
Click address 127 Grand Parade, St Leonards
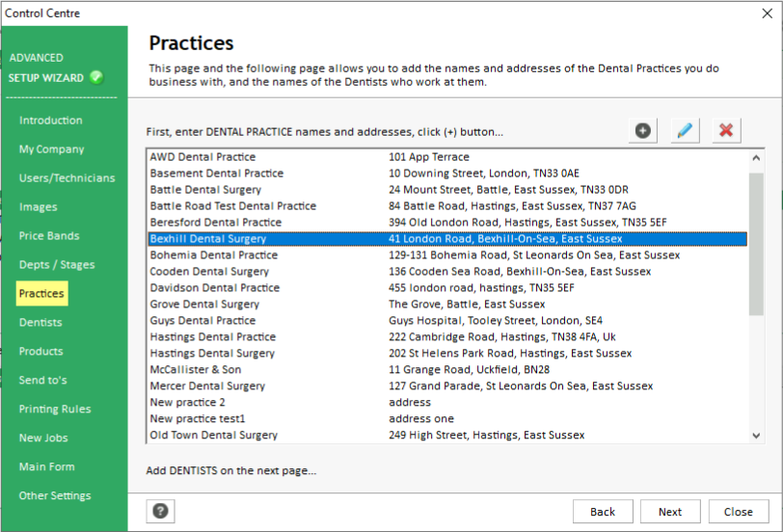[521, 386]
